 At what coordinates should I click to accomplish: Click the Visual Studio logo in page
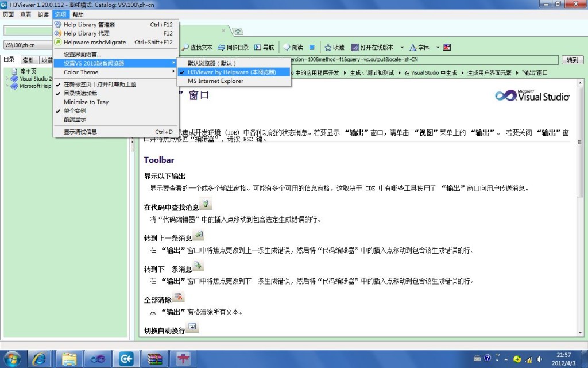pyautogui.click(x=532, y=95)
